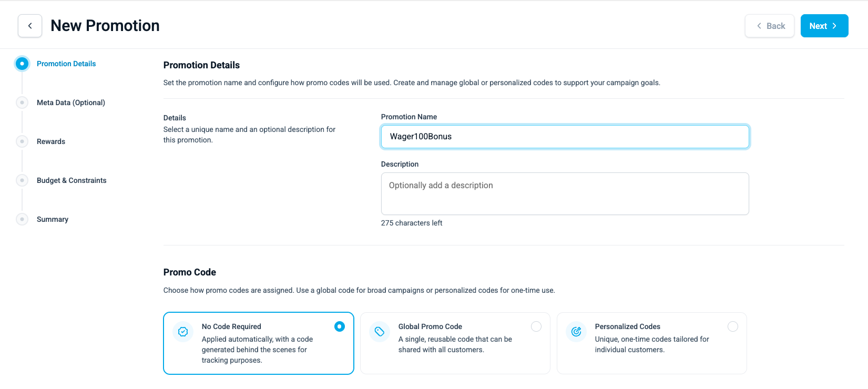Select the Personalized Codes radio button
Image resolution: width=868 pixels, height=389 pixels.
733,326
